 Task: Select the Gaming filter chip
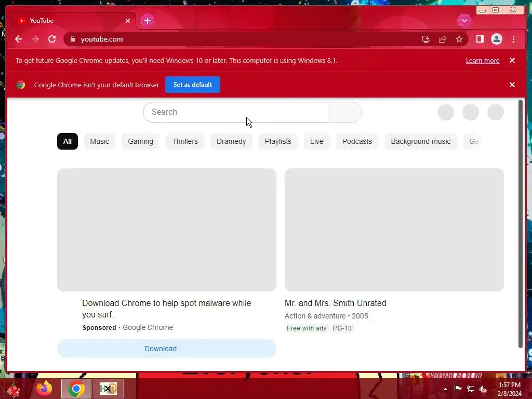[x=140, y=141]
